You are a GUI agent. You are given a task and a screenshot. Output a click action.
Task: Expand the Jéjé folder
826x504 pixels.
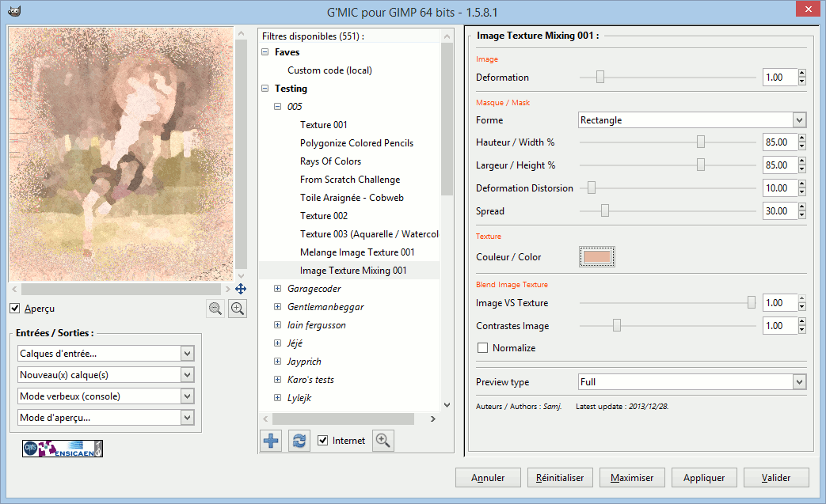[278, 343]
